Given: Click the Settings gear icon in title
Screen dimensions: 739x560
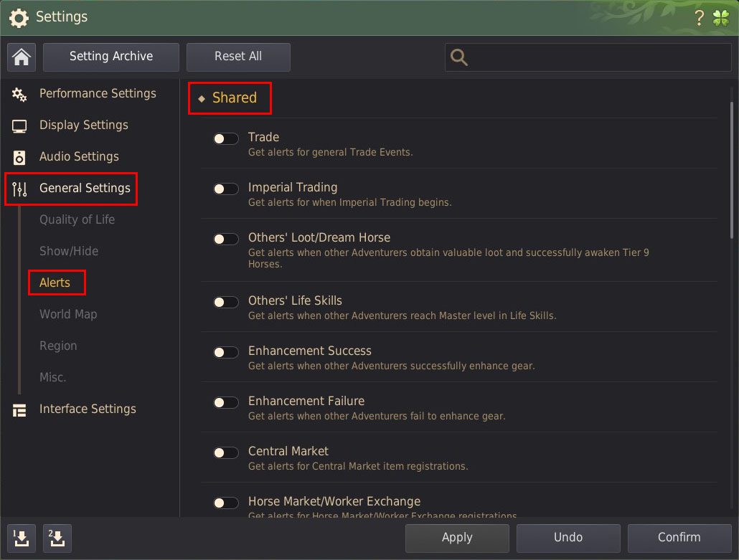Looking at the screenshot, I should coord(19,18).
